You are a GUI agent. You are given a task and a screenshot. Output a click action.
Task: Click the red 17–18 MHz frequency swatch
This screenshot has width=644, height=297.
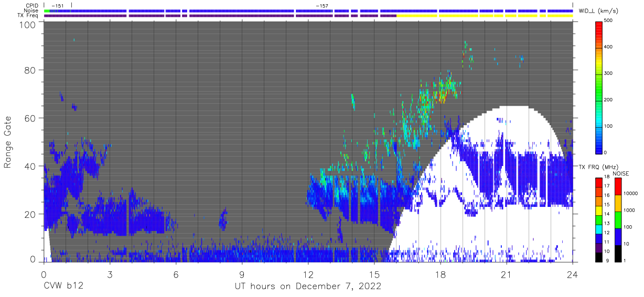599,182
